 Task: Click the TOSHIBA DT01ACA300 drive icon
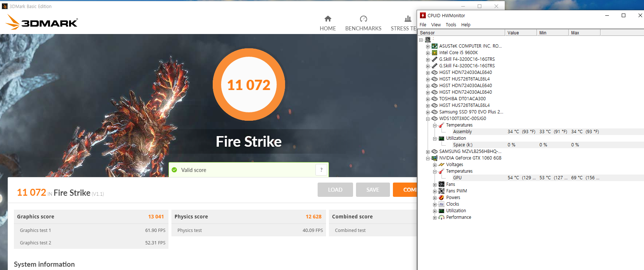coord(435,99)
